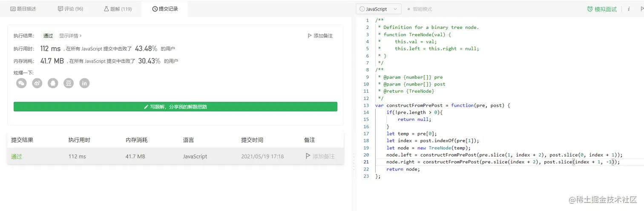
Task: Share the result to Weibo
Action: coord(37,83)
